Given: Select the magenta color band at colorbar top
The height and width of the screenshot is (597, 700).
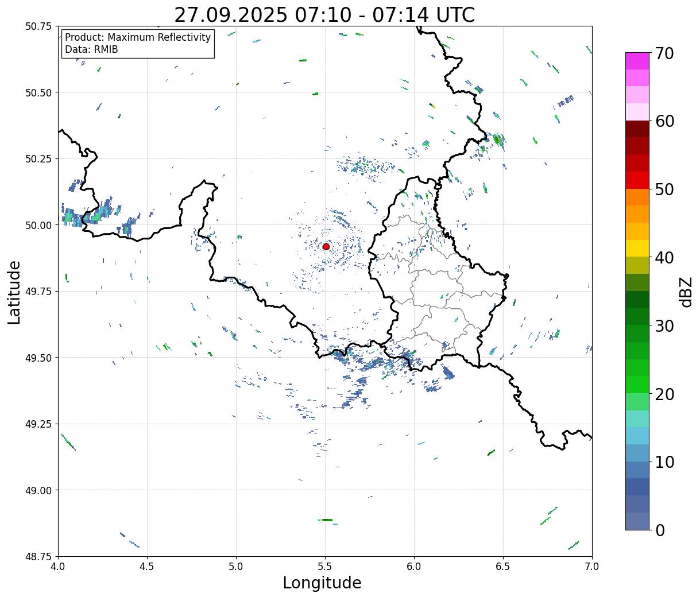Looking at the screenshot, I should tap(637, 61).
